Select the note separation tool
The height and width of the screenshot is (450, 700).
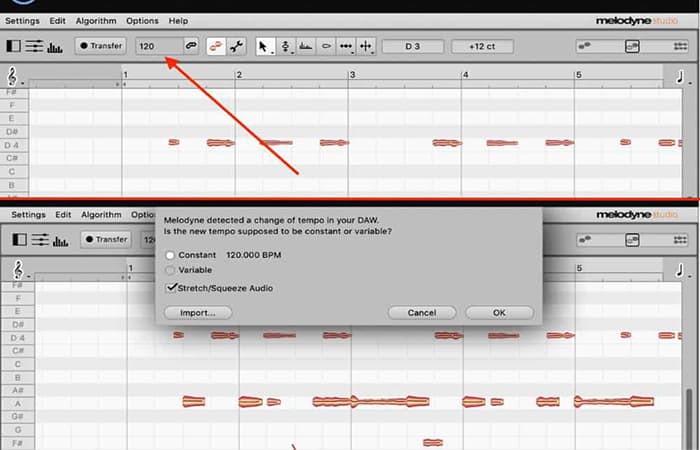click(365, 46)
